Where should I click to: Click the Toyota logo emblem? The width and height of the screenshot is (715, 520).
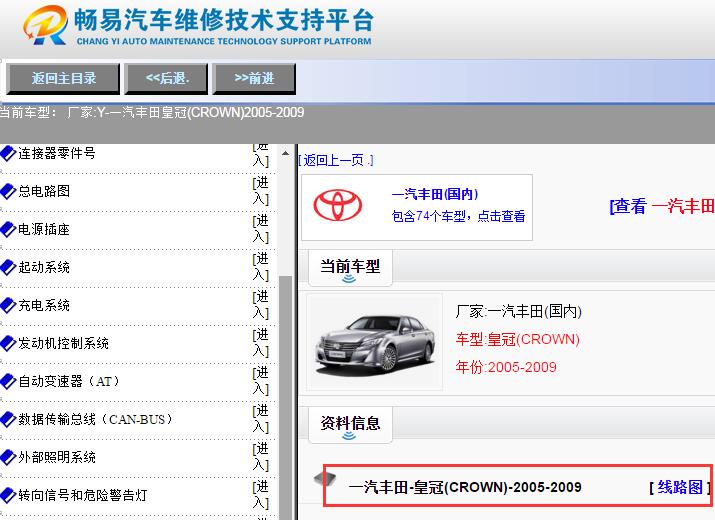click(x=337, y=205)
